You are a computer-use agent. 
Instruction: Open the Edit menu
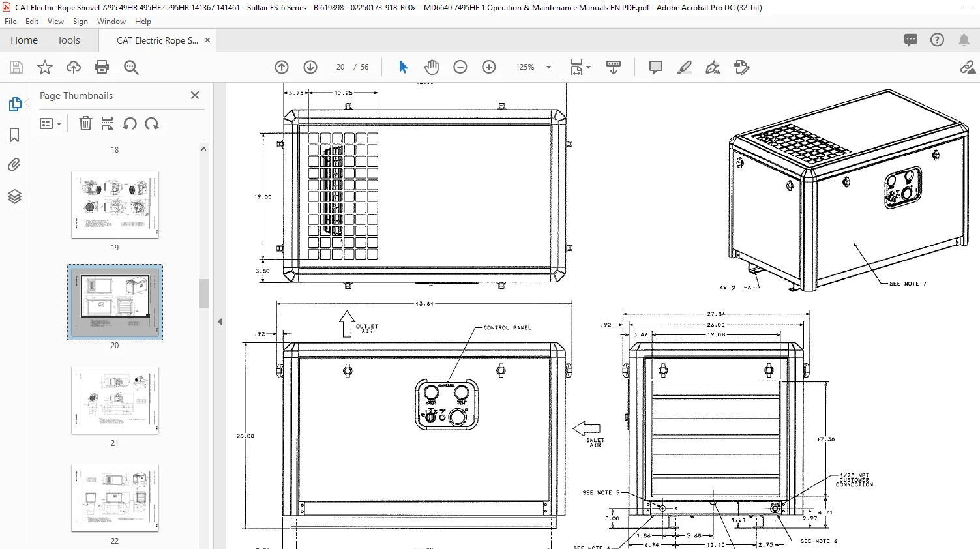[32, 22]
